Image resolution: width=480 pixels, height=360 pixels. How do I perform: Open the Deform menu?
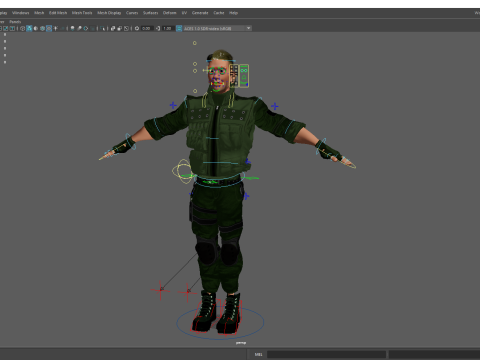(169, 13)
